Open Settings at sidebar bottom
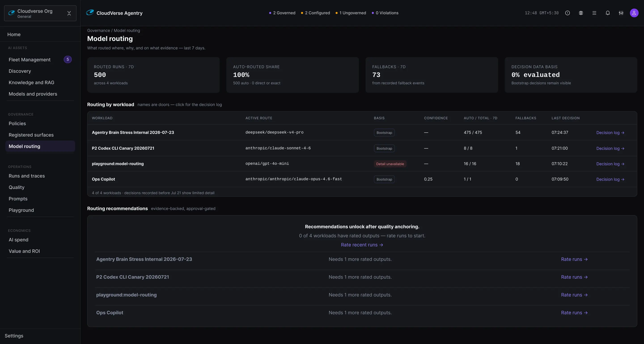The image size is (644, 344). click(x=14, y=336)
